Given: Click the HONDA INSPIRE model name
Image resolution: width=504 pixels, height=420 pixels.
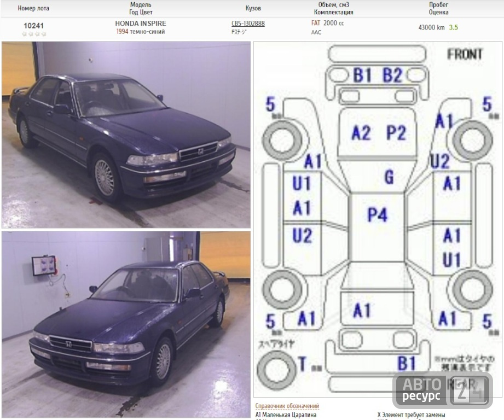Looking at the screenshot, I should click(x=141, y=24).
